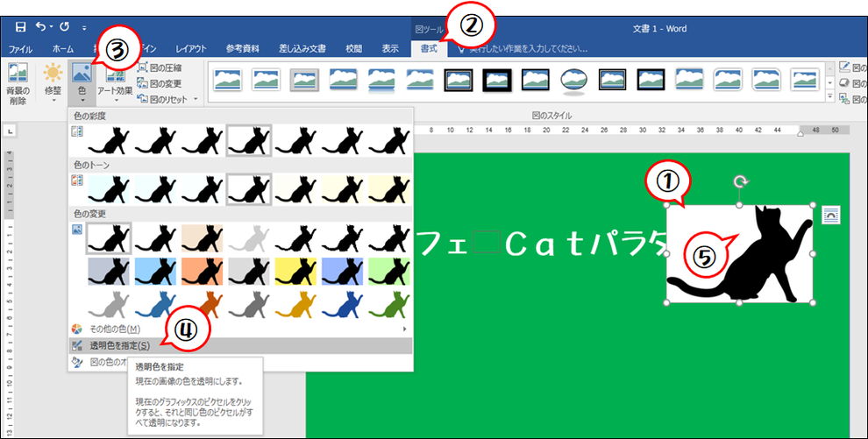Open the 差し込み文書 tab
This screenshot has height=439, width=868.
pyautogui.click(x=304, y=49)
